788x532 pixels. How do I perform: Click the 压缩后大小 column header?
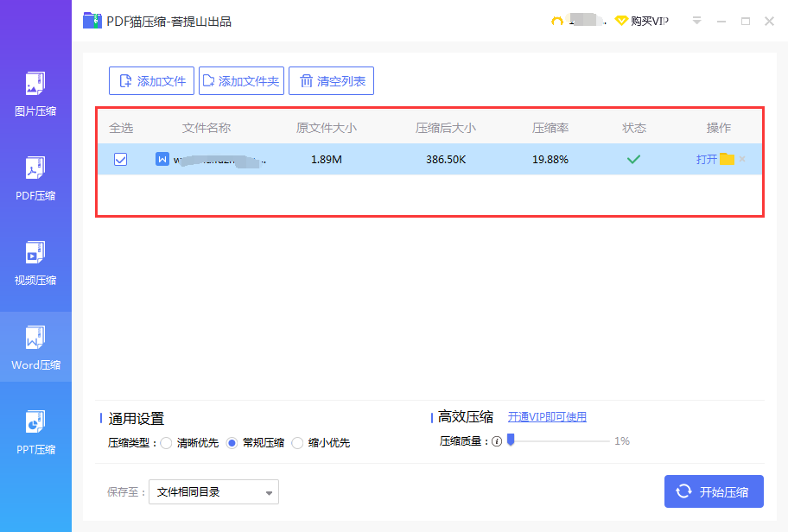pyautogui.click(x=446, y=128)
